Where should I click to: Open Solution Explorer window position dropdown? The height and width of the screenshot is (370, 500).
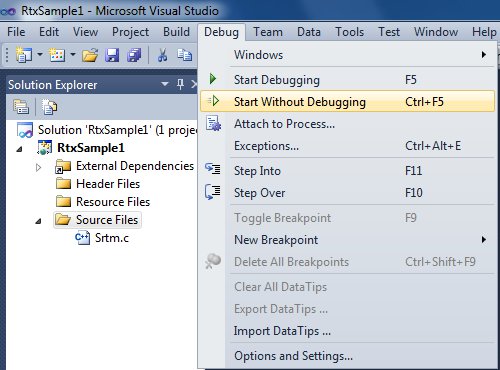165,84
